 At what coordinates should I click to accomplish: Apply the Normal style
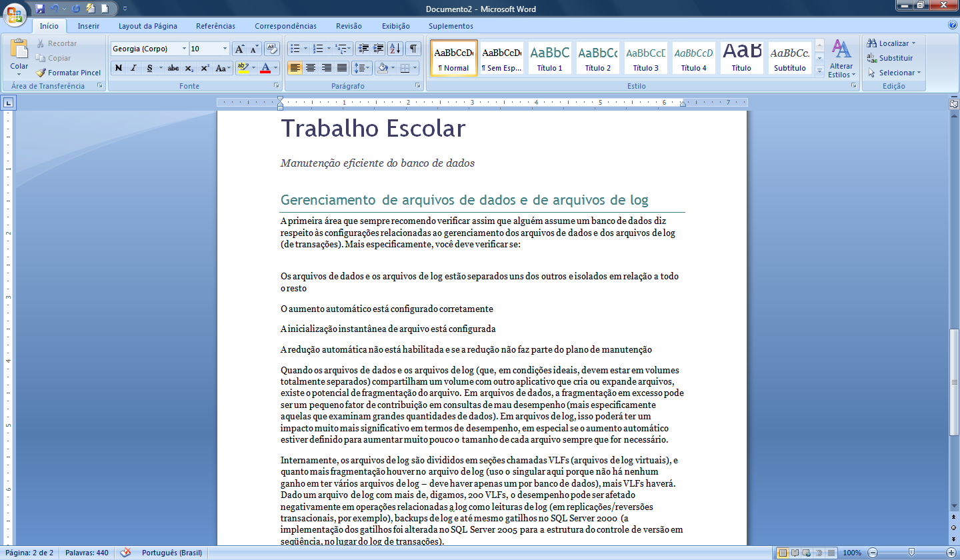453,58
